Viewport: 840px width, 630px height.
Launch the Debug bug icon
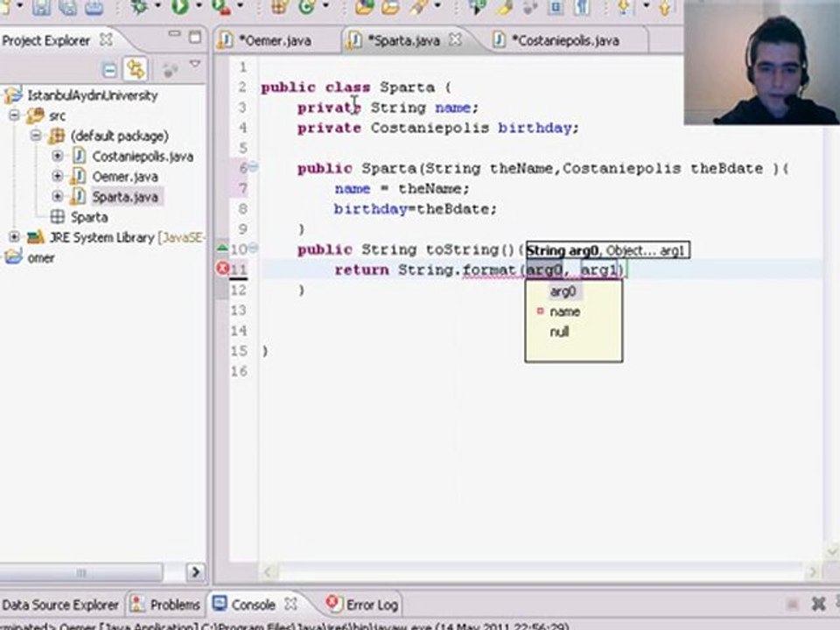tap(139, 6)
